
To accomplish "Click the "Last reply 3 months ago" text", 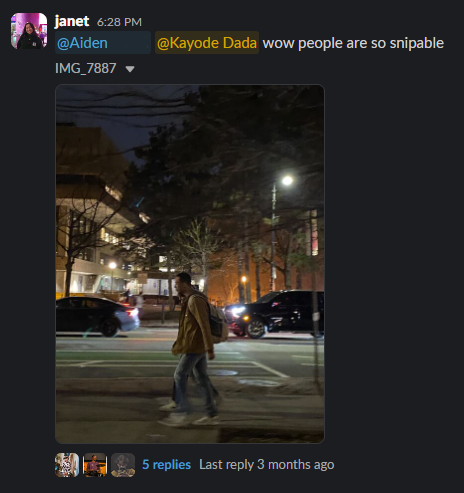I will tap(266, 465).
